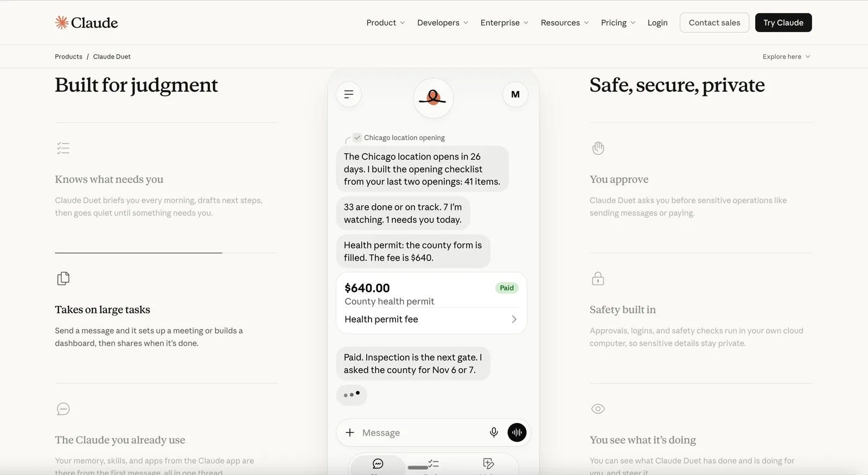Select You see what it's doing heading
This screenshot has height=475, width=868.
643,440
